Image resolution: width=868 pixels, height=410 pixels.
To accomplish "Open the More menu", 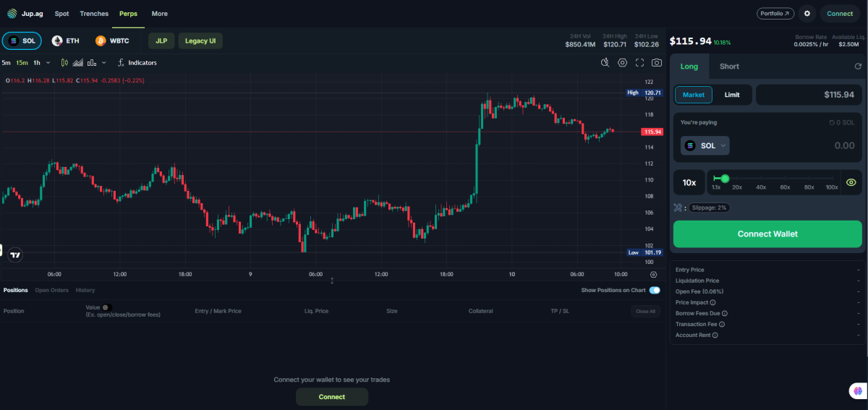I will click(160, 14).
